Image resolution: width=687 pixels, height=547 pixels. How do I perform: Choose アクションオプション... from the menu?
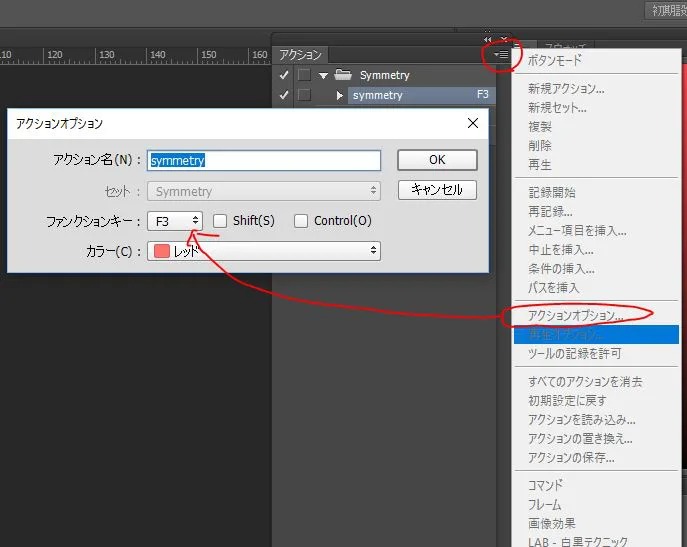pos(575,316)
